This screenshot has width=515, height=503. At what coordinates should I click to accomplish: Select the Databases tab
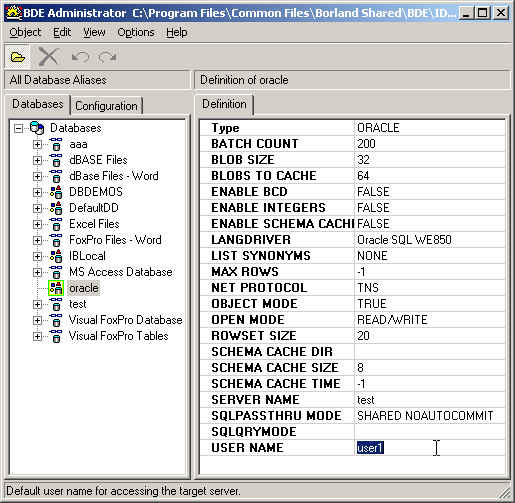click(x=38, y=104)
